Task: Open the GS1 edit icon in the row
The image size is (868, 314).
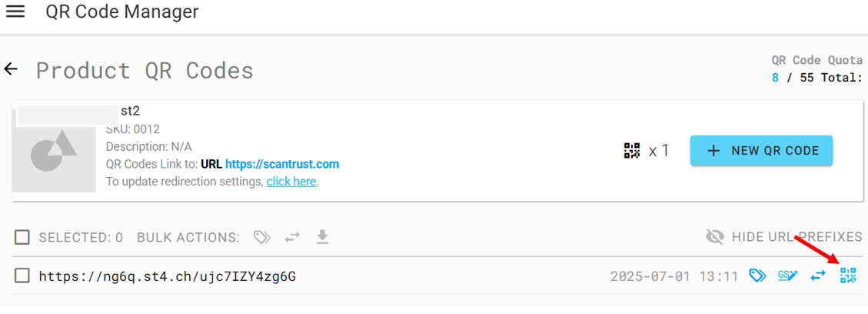Action: pyautogui.click(x=787, y=276)
